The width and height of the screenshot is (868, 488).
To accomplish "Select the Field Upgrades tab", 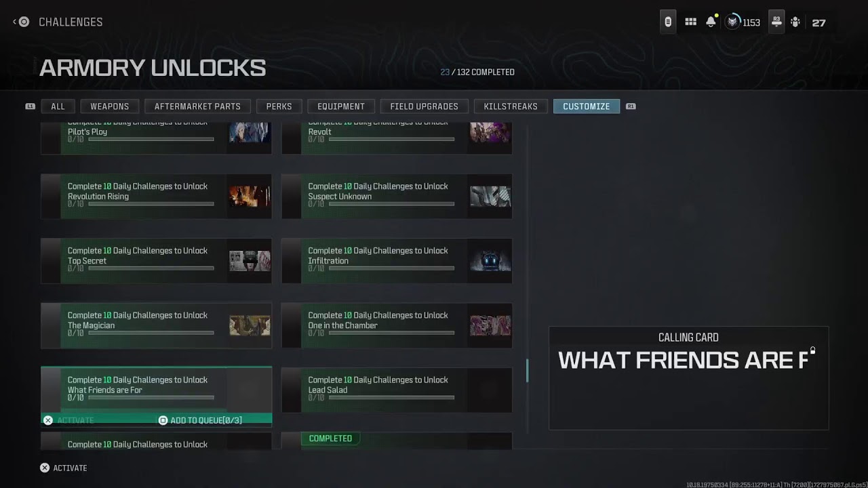I will (x=425, y=106).
